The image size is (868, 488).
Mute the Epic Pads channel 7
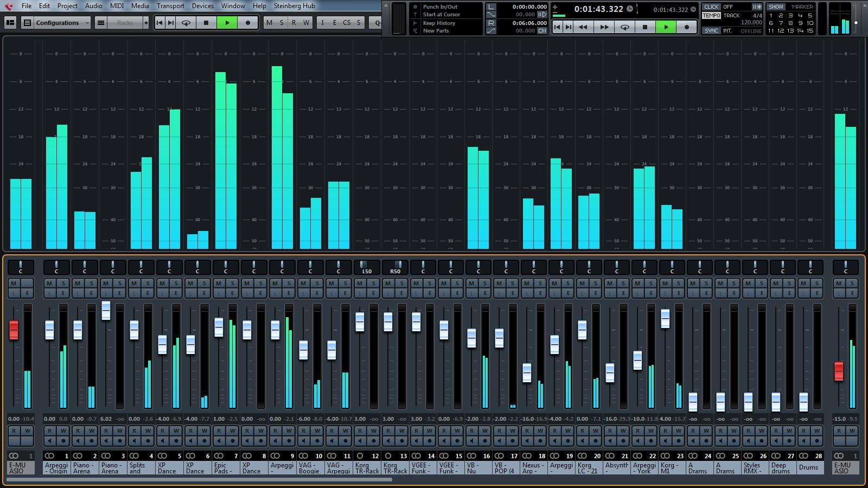click(x=219, y=283)
